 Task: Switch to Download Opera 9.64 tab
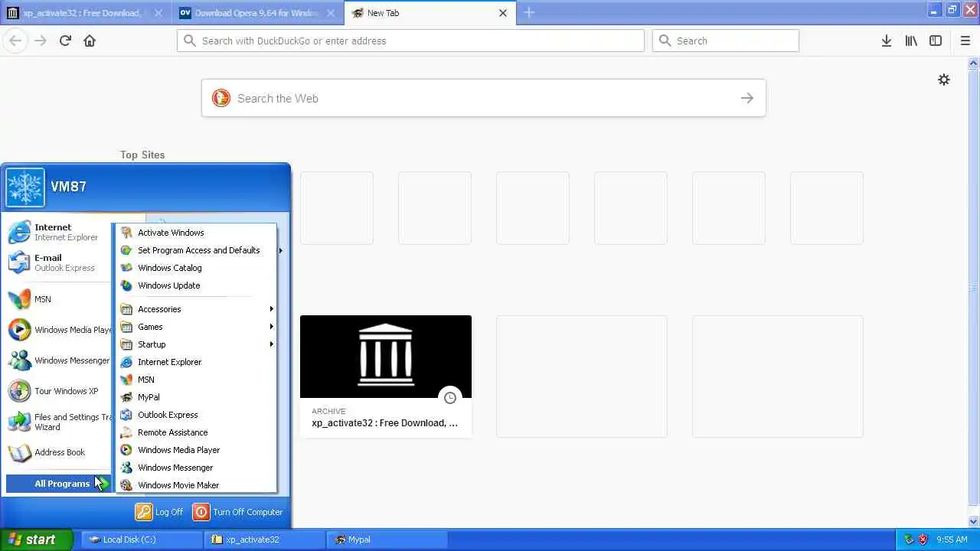[256, 13]
